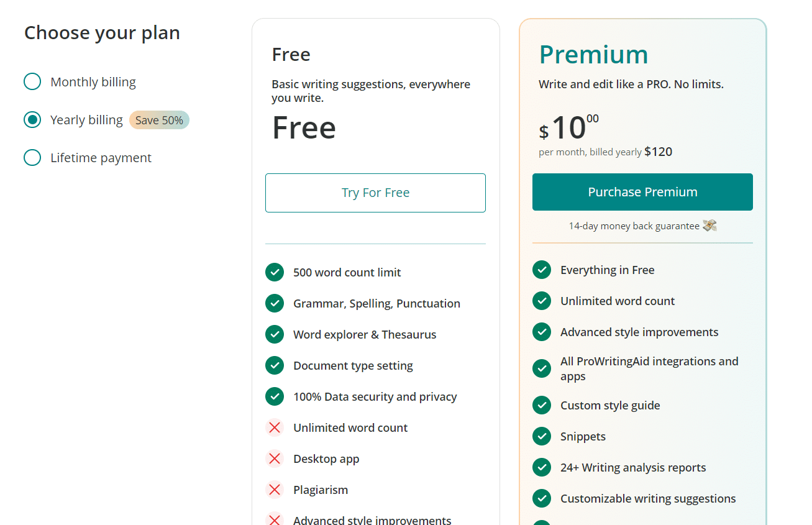The height and width of the screenshot is (525, 812).
Task: Select Monthly billing
Action: pyautogui.click(x=32, y=81)
